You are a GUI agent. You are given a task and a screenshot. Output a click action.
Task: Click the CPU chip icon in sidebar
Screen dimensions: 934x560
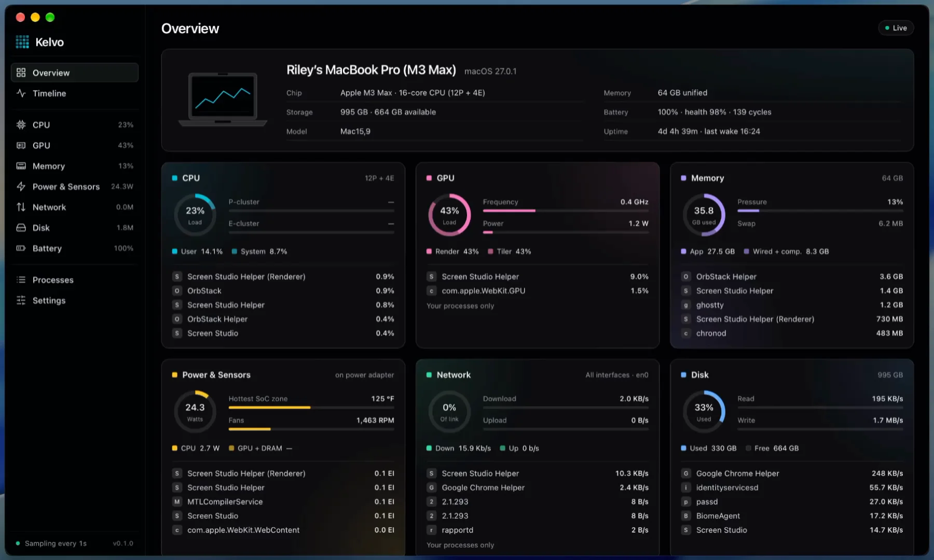[21, 124]
